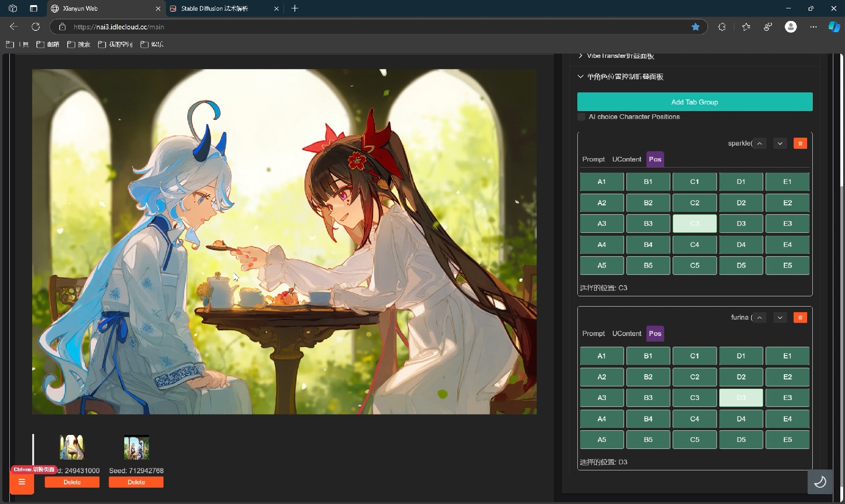This screenshot has width=845, height=504.
Task: Click the selected position D3 status text
Action: click(603, 462)
